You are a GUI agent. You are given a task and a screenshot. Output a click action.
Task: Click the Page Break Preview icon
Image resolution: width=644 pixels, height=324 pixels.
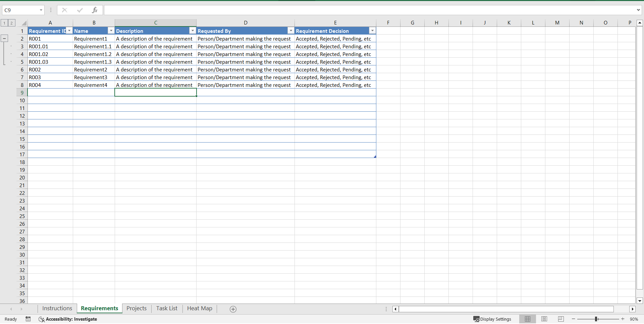[560, 319]
